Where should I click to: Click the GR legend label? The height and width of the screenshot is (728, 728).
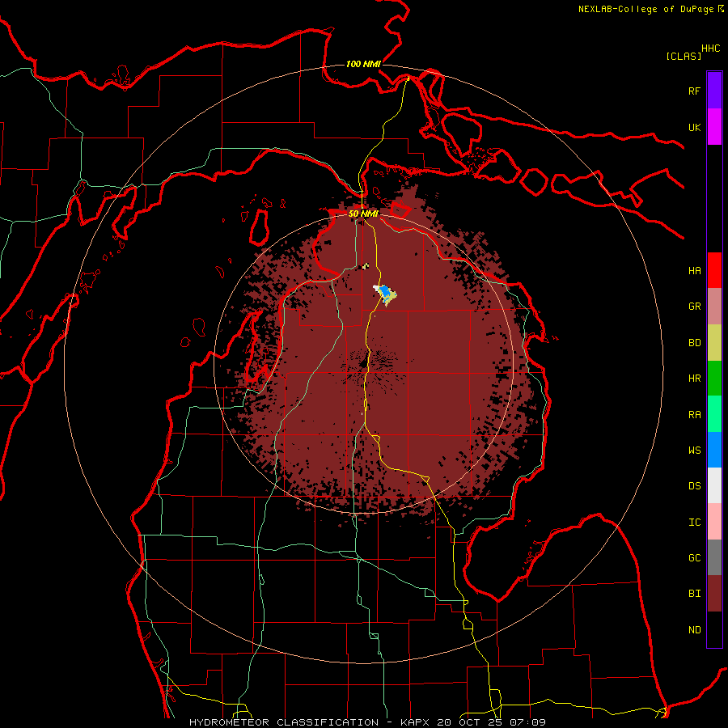point(694,307)
